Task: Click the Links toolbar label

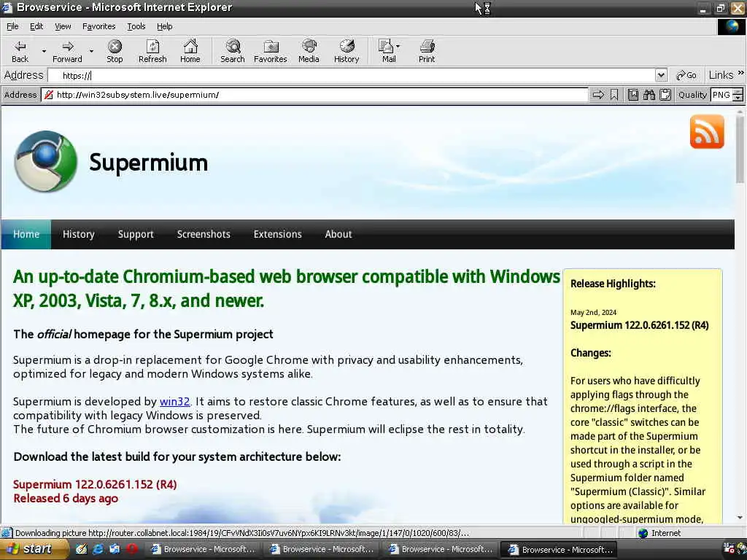Action: (x=721, y=75)
